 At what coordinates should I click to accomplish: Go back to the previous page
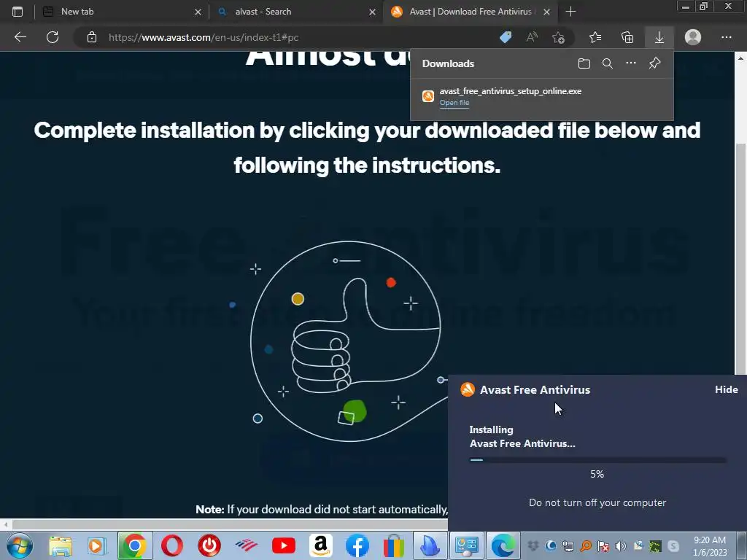point(20,37)
